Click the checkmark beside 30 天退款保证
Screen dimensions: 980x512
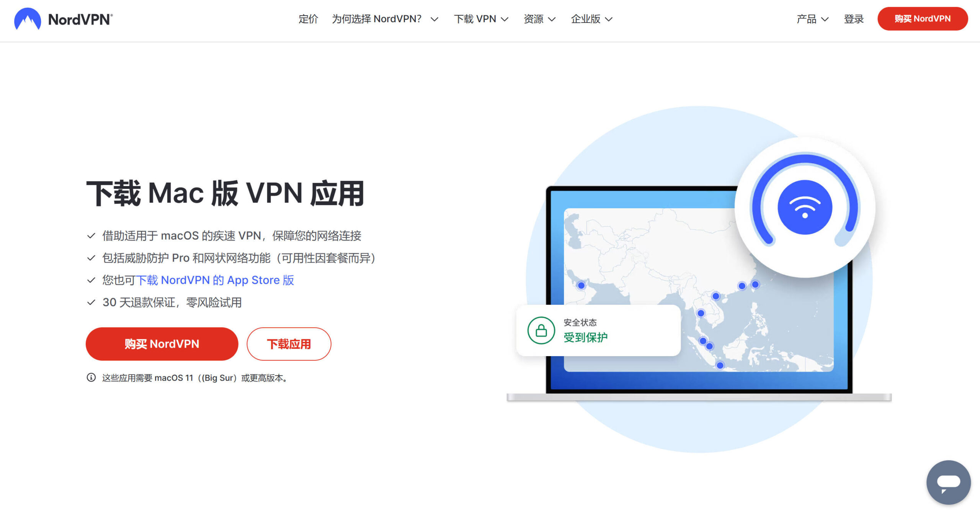click(91, 303)
